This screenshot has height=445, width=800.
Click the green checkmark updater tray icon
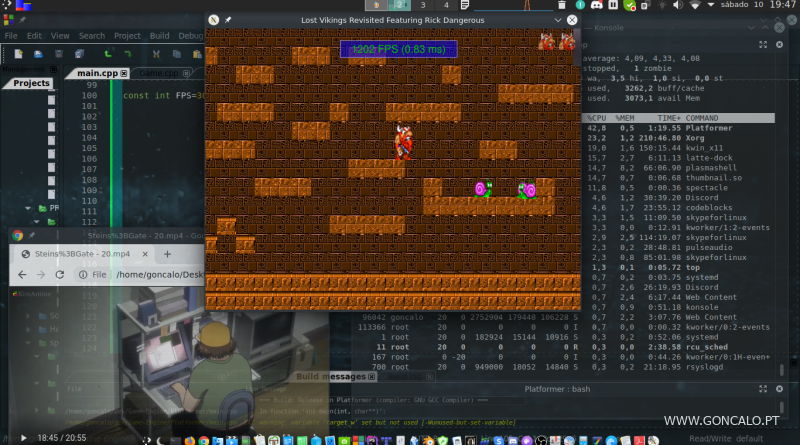[630, 6]
